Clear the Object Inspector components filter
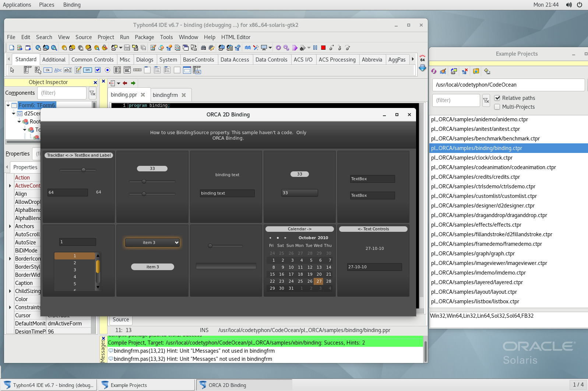The width and height of the screenshot is (588, 391). 92,93
